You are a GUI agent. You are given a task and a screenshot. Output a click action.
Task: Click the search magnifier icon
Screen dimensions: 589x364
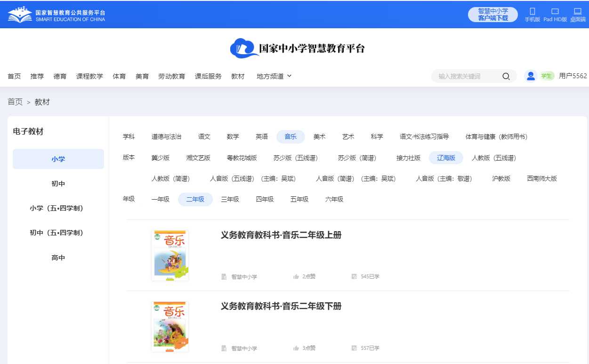point(506,76)
